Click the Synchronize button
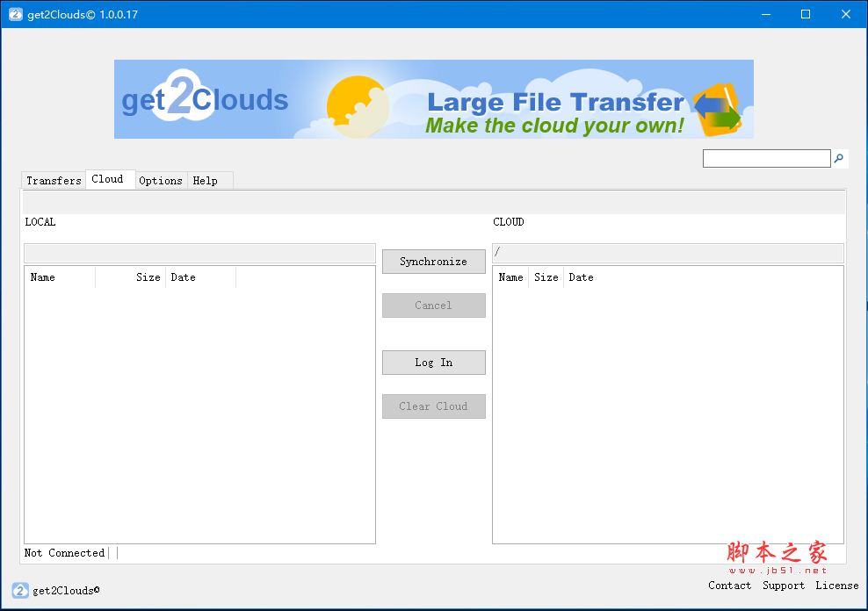The width and height of the screenshot is (868, 611). 433,262
